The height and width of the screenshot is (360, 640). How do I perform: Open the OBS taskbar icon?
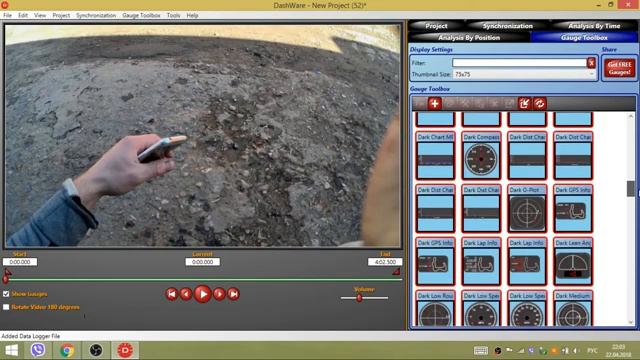tap(96, 350)
